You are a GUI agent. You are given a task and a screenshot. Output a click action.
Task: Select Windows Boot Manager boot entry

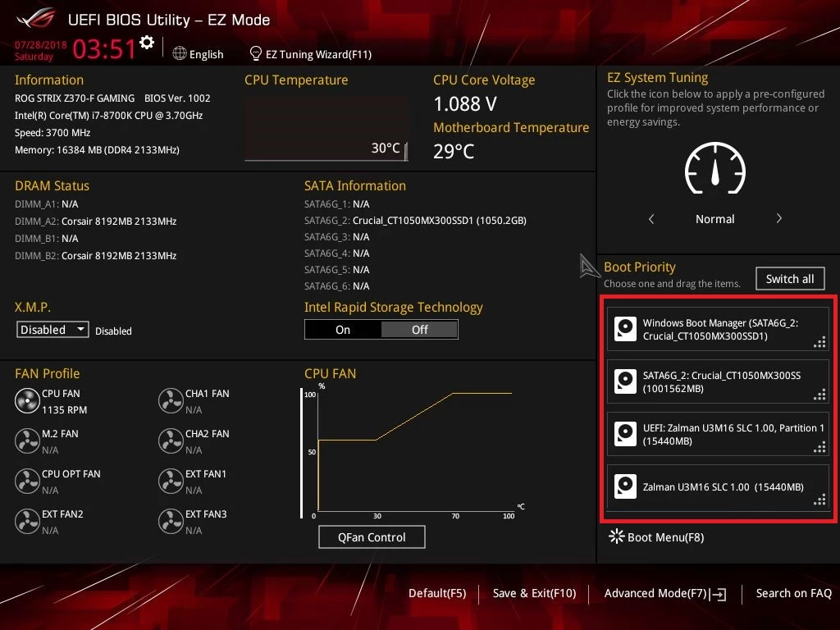[x=718, y=329]
